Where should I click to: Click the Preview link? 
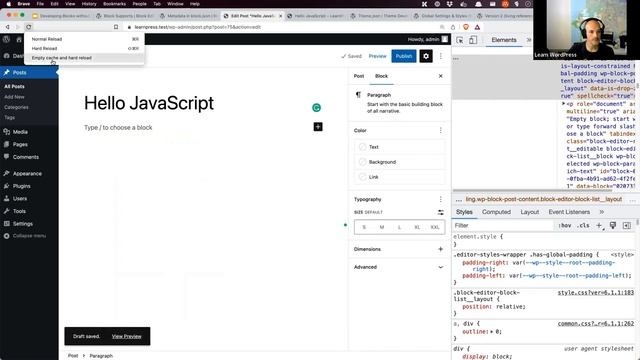coord(377,56)
